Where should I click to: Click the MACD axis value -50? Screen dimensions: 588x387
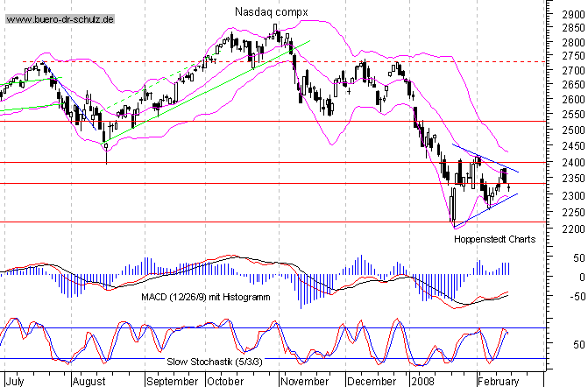[577, 296]
